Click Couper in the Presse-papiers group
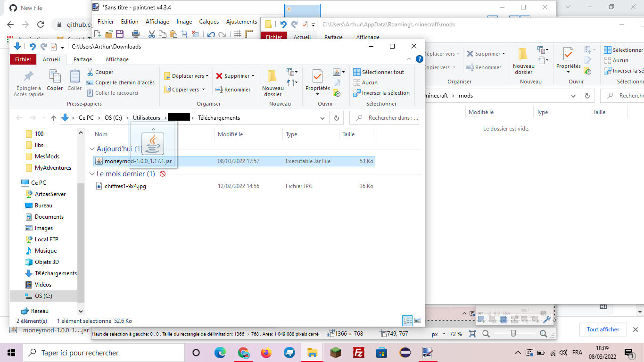Image resolution: width=644 pixels, height=362 pixels. pos(100,72)
